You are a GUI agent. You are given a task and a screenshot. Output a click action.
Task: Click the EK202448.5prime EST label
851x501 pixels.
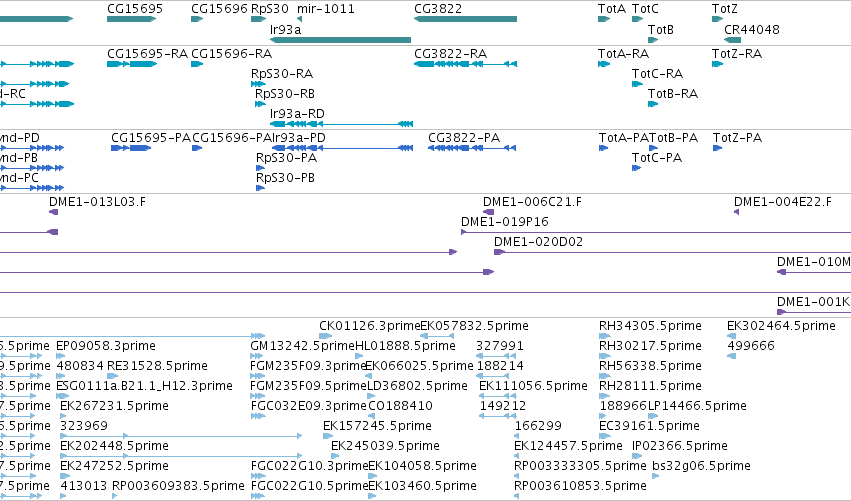pos(115,446)
